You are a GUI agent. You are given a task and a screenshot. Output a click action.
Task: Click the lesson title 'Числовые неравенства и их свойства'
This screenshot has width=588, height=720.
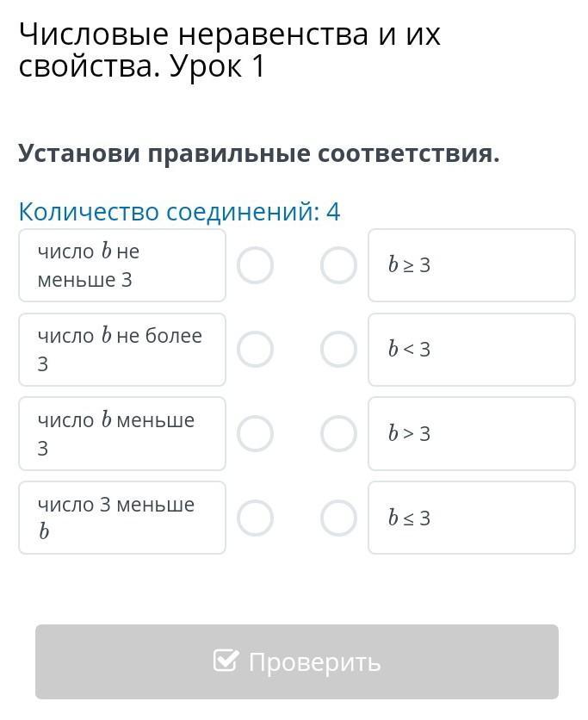pos(229,50)
